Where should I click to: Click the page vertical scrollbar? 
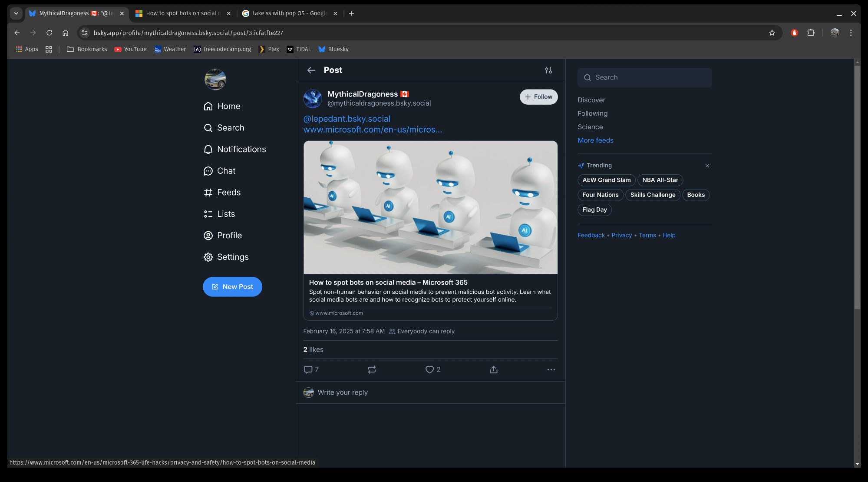click(857, 187)
